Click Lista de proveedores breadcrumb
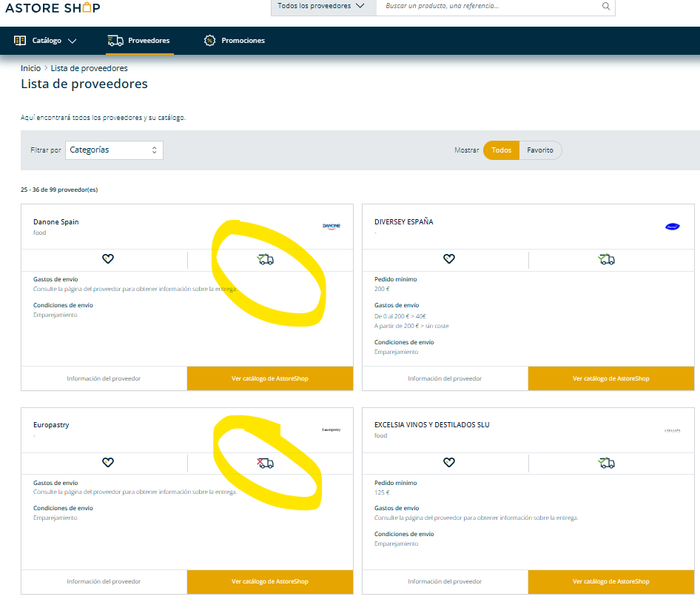The width and height of the screenshot is (700, 605). click(90, 68)
